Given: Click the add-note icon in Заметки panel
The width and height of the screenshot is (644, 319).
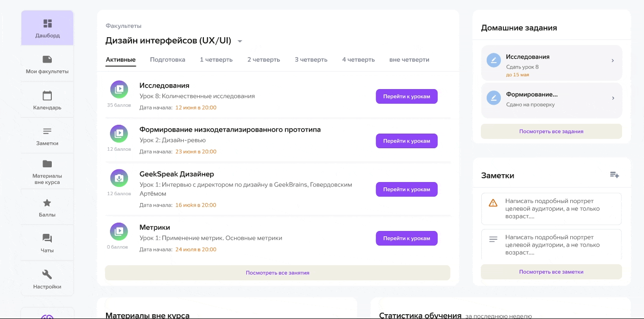Looking at the screenshot, I should tap(614, 174).
